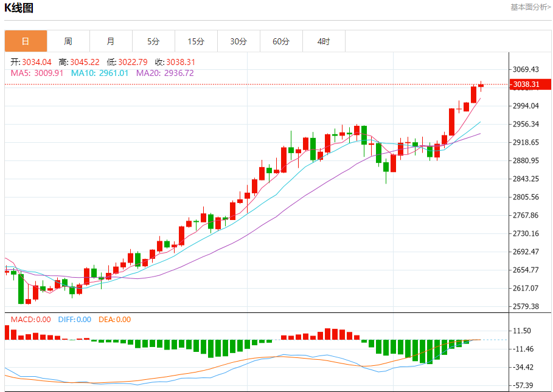Click the MACD indicator label
553x392 pixels.
coord(30,320)
